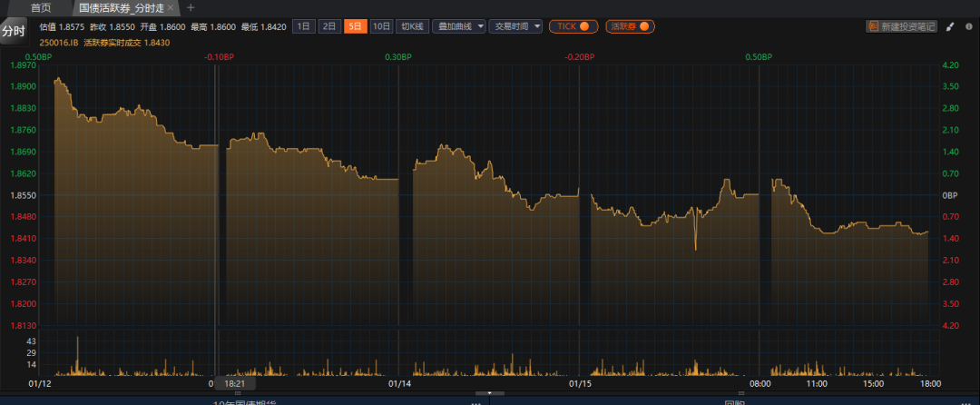Click the brush drawing tool icon

pyautogui.click(x=949, y=27)
